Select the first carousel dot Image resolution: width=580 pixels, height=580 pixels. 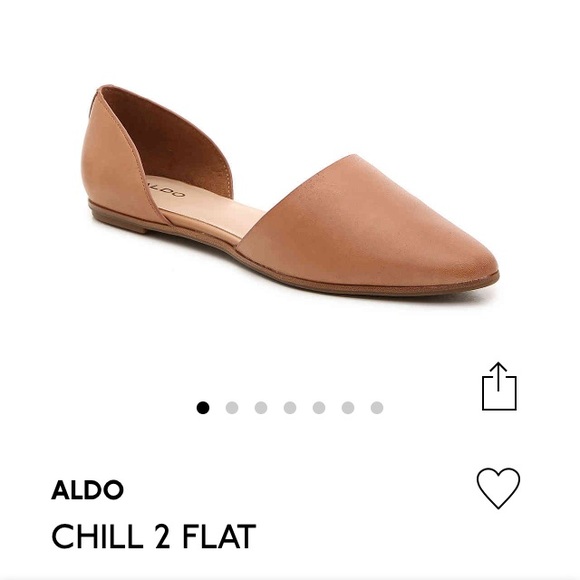click(x=203, y=408)
